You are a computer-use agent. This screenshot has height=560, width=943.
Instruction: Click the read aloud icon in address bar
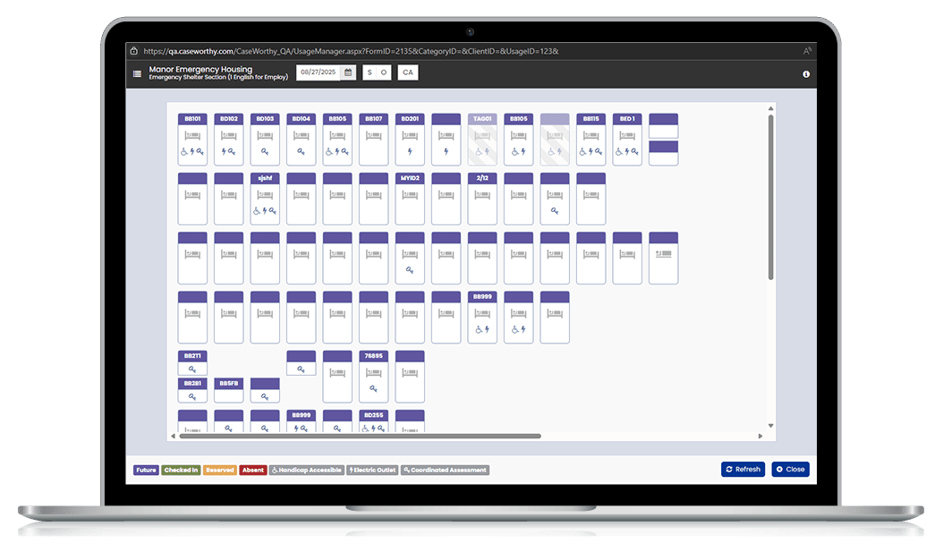(x=807, y=51)
